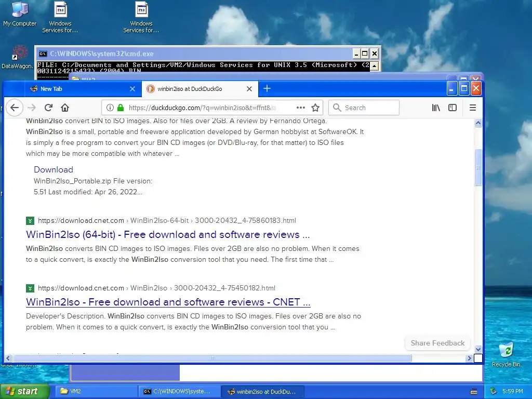The width and height of the screenshot is (532, 399).
Task: Click the green padlock security icon
Action: [121, 108]
